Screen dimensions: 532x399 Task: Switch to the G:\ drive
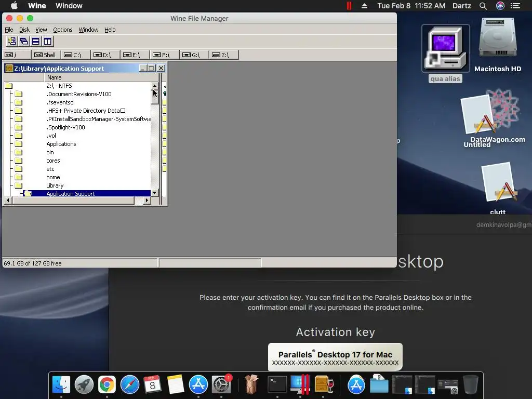(x=194, y=55)
